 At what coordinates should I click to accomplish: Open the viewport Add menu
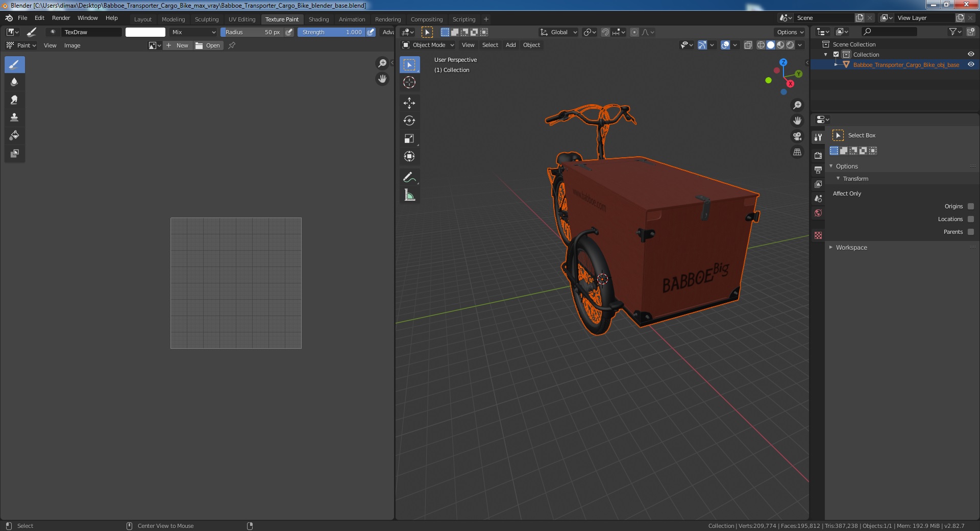pyautogui.click(x=510, y=45)
